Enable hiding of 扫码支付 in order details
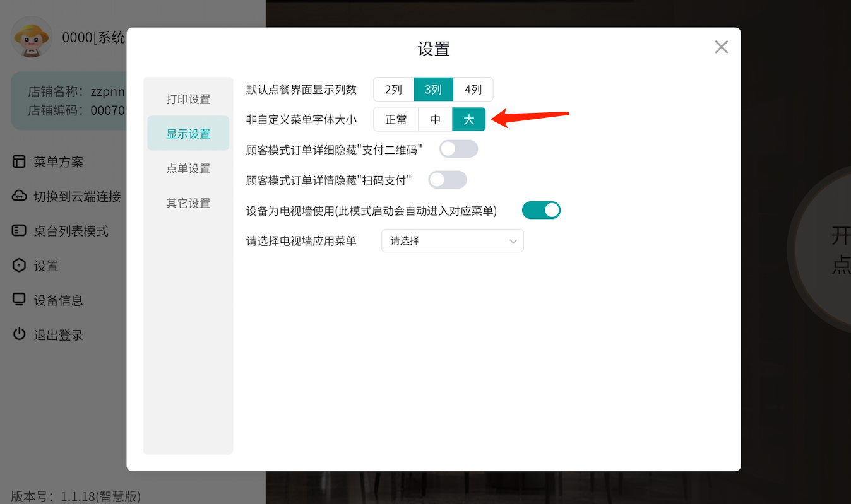This screenshot has width=851, height=504. (448, 180)
